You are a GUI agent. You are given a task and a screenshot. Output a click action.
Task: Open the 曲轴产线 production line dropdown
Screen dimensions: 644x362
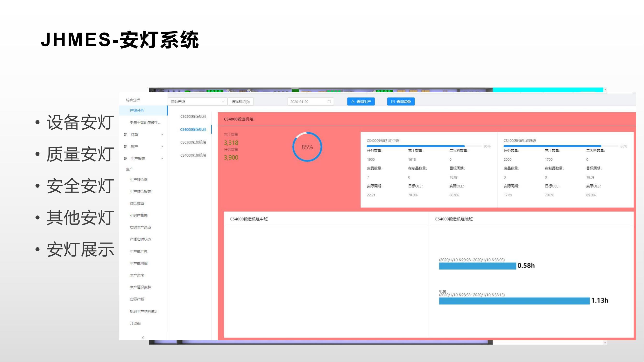198,102
